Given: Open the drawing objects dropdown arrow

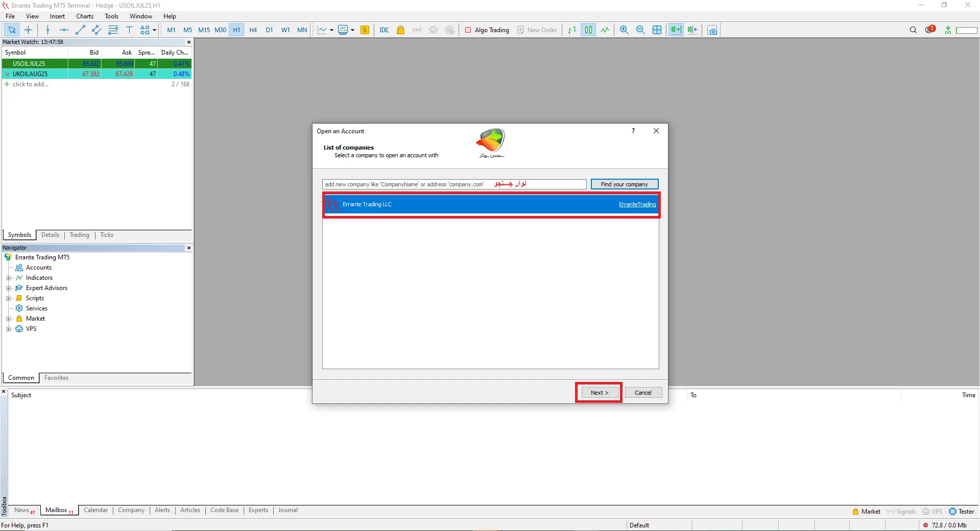Looking at the screenshot, I should point(154,30).
